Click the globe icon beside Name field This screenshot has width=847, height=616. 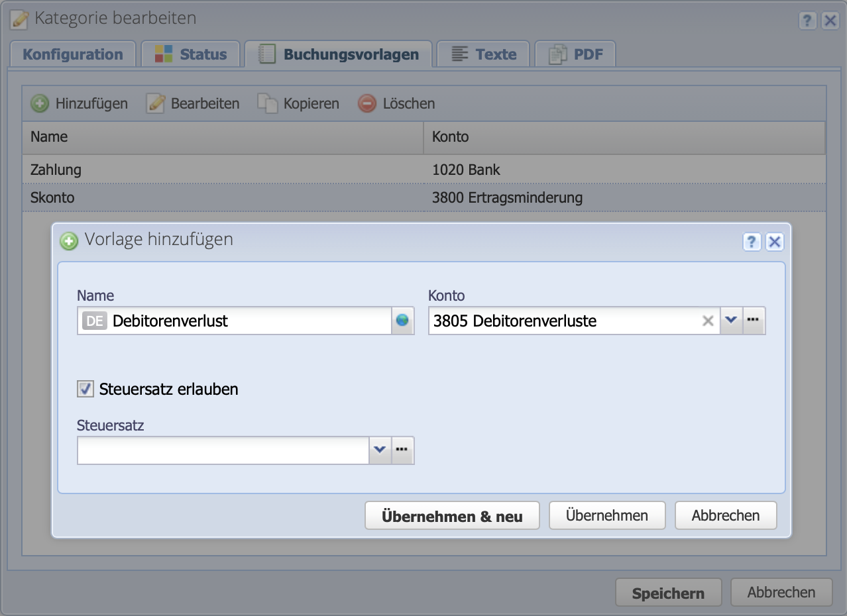click(402, 320)
